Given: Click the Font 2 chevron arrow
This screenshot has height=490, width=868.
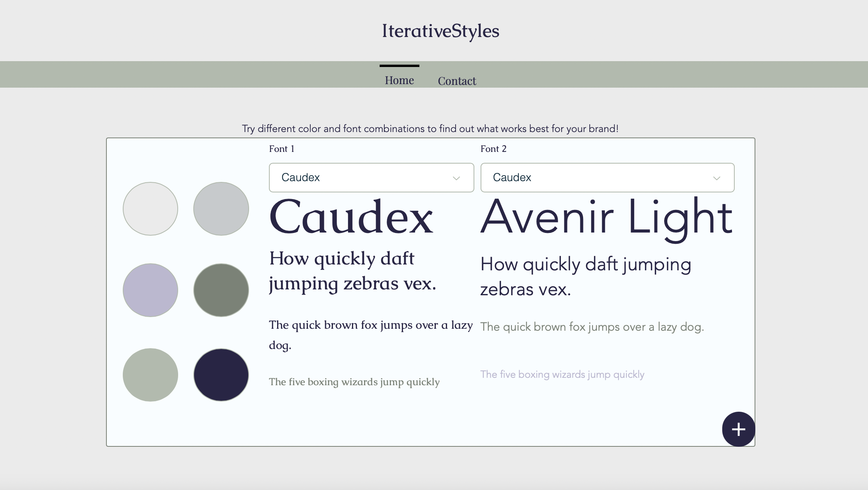Looking at the screenshot, I should 716,179.
